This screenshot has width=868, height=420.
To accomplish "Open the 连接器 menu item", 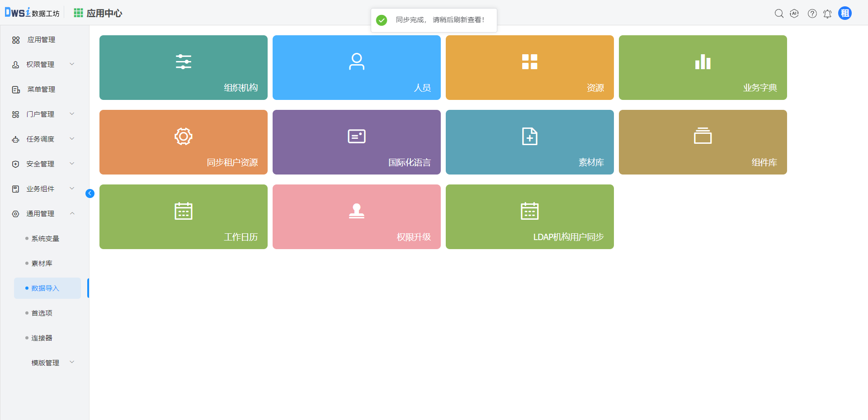I will (x=42, y=338).
